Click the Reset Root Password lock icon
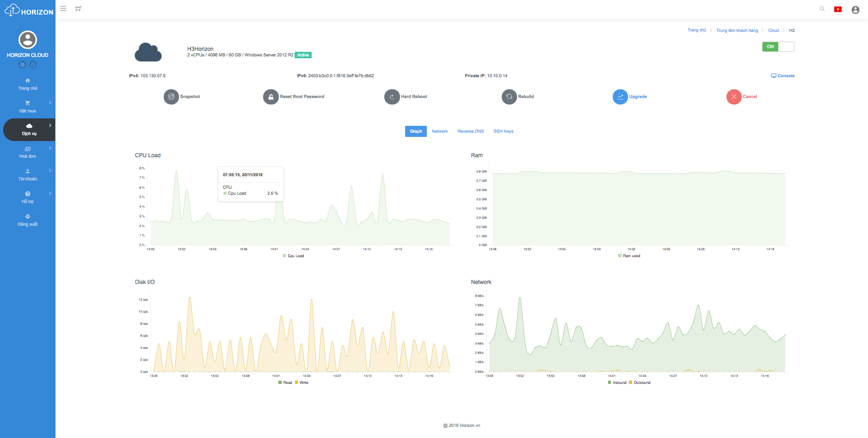 tap(271, 97)
